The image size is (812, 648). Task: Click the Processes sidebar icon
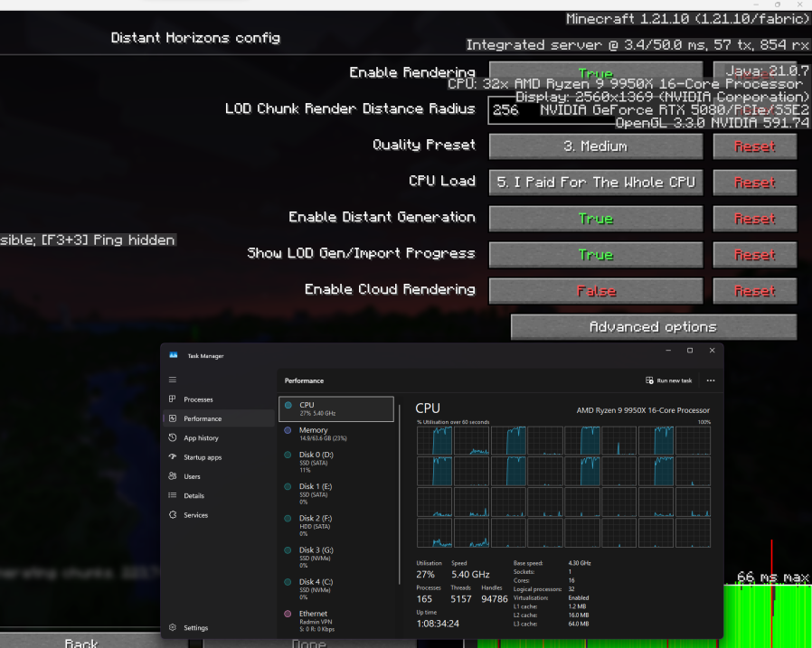[173, 399]
